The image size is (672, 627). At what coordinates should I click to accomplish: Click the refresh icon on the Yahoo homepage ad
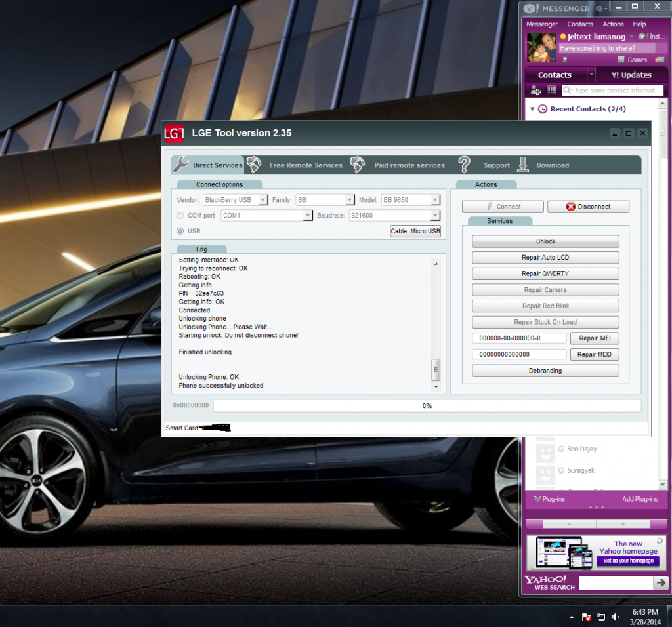660,541
